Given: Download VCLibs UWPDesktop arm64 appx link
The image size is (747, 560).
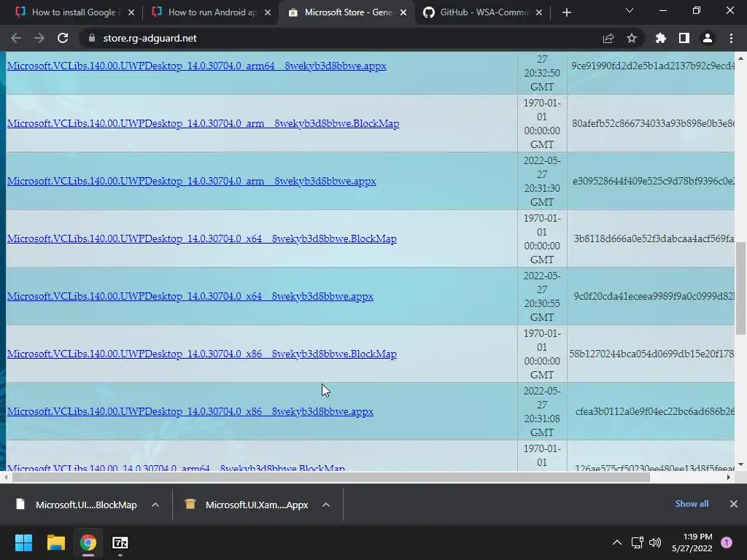Looking at the screenshot, I should [196, 66].
